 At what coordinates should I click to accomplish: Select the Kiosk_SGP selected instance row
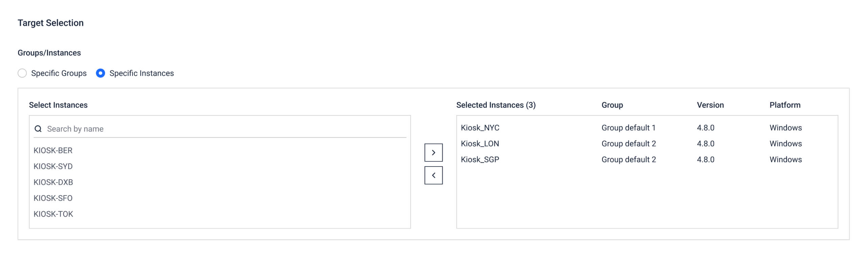click(480, 160)
